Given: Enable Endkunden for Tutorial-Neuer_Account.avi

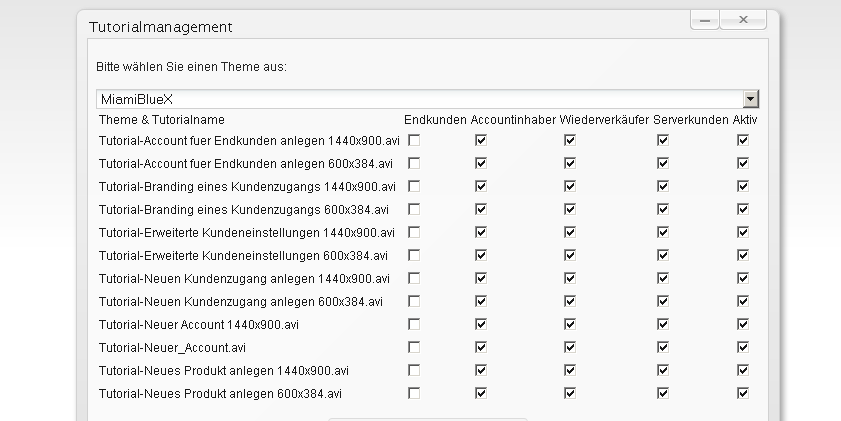Looking at the screenshot, I should 414,347.
